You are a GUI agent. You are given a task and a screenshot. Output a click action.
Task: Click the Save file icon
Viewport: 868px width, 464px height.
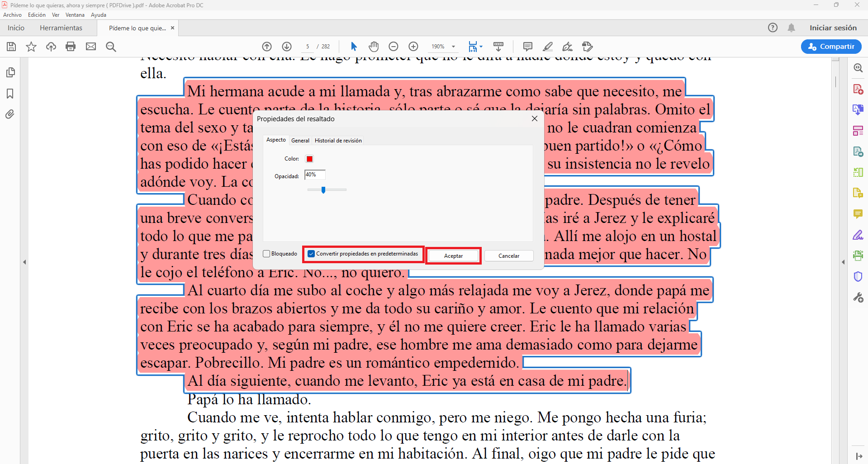[x=11, y=47]
